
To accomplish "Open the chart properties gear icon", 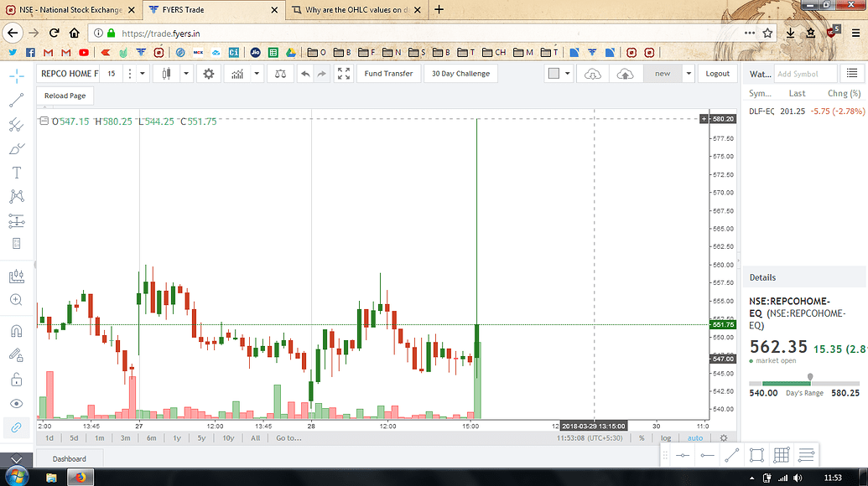I will [208, 73].
